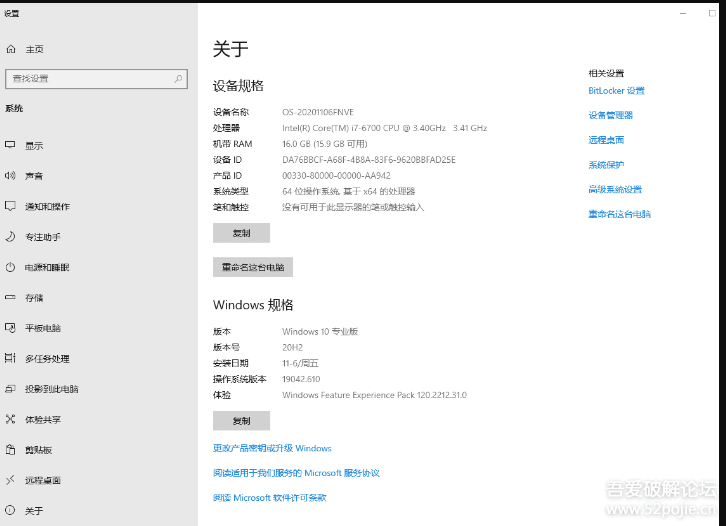The height and width of the screenshot is (526, 726).
Task: Open 设备管理器 related link
Action: coord(610,115)
